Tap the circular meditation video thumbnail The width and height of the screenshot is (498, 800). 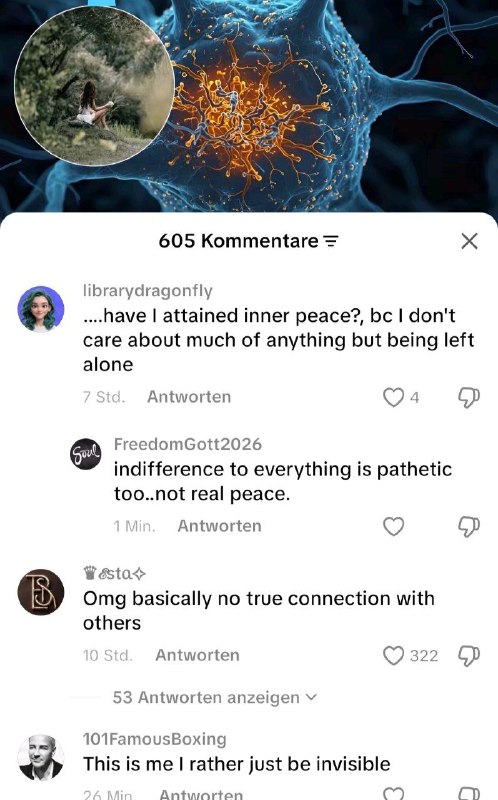pos(94,86)
